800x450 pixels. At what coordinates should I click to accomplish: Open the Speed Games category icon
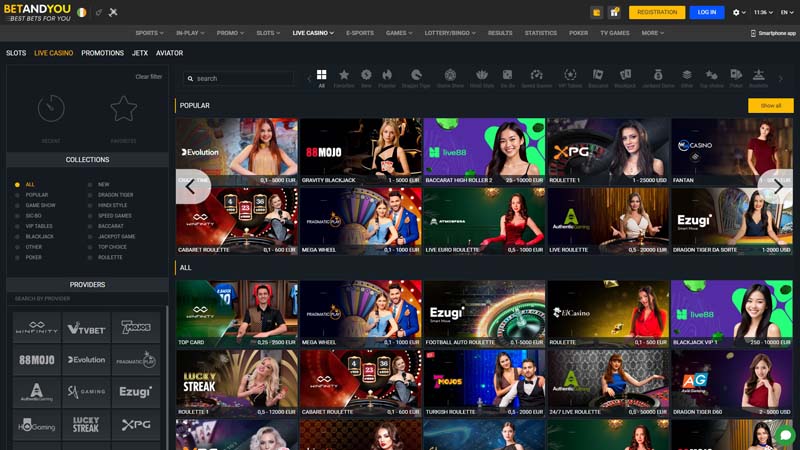536,77
